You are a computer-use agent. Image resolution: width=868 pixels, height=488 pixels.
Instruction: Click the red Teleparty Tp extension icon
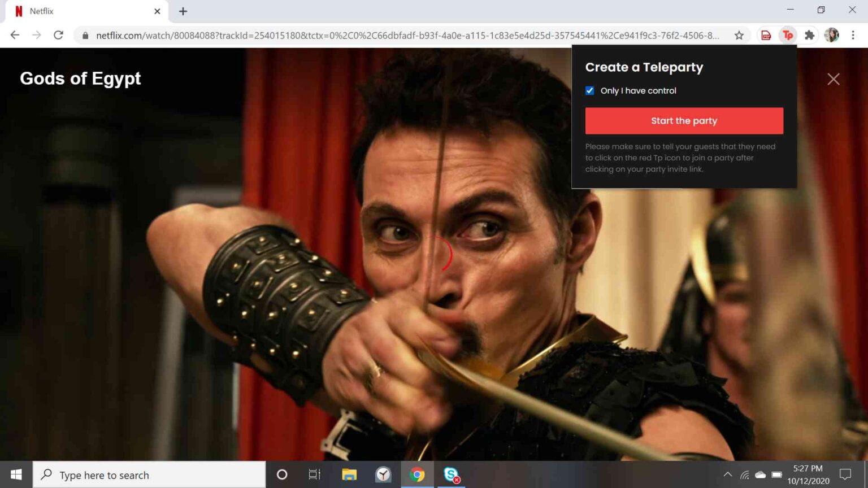click(788, 35)
